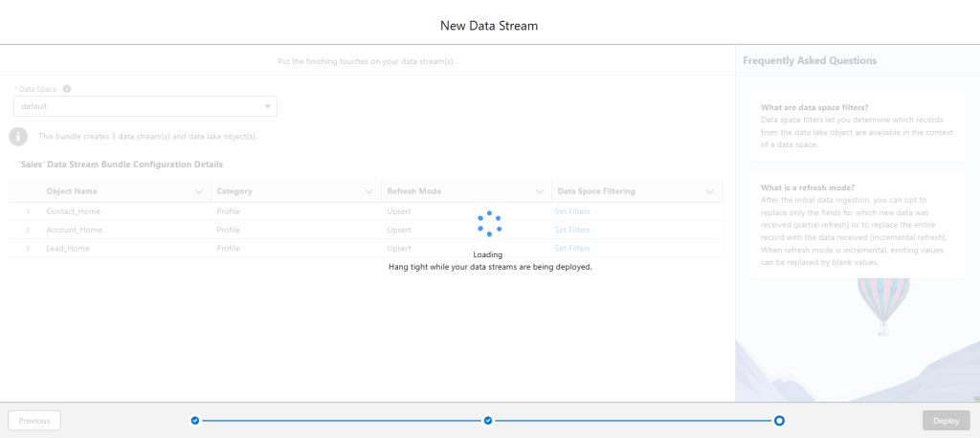The width and height of the screenshot is (980, 438).
Task: Click the first completed progress step icon
Action: coord(195,420)
